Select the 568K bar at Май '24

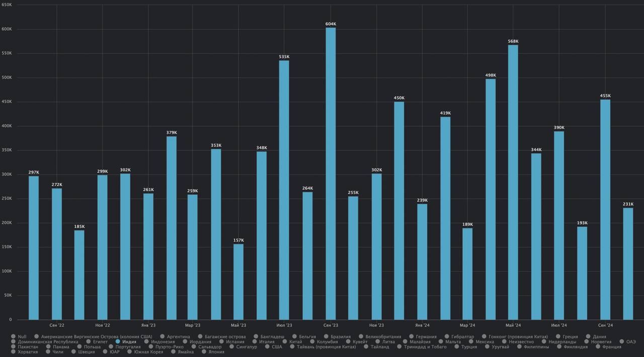[513, 182]
